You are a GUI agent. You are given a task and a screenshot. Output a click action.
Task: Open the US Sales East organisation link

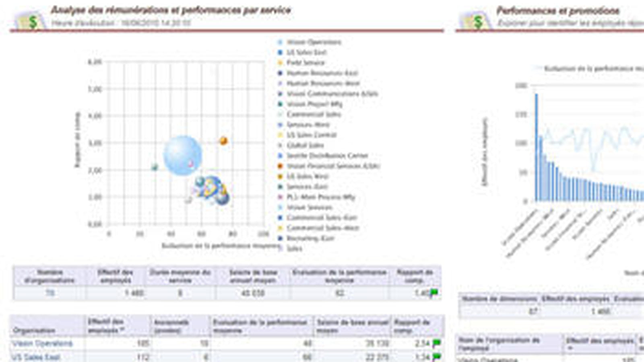point(36,357)
